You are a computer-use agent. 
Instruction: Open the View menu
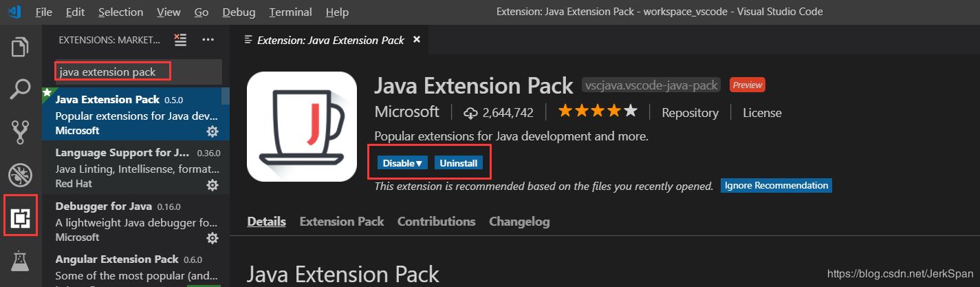coord(168,12)
